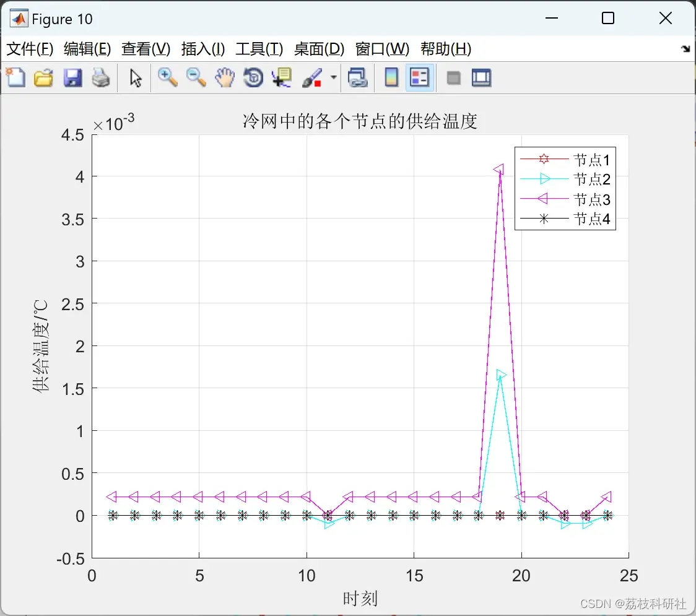This screenshot has height=616, width=696.
Task: Toggle the Insert Colorbar button
Action: click(x=391, y=78)
